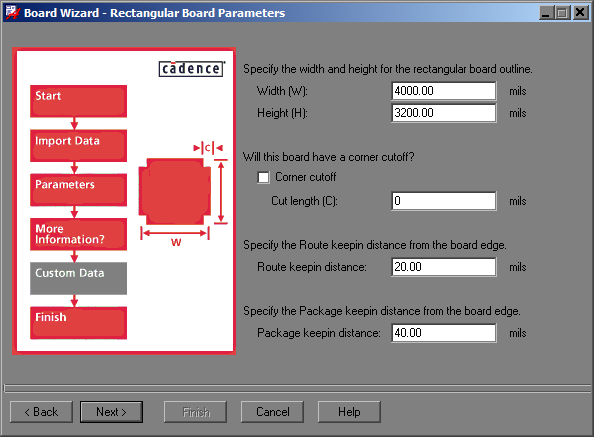Select the Start step box
This screenshot has height=437, width=594.
[x=78, y=101]
